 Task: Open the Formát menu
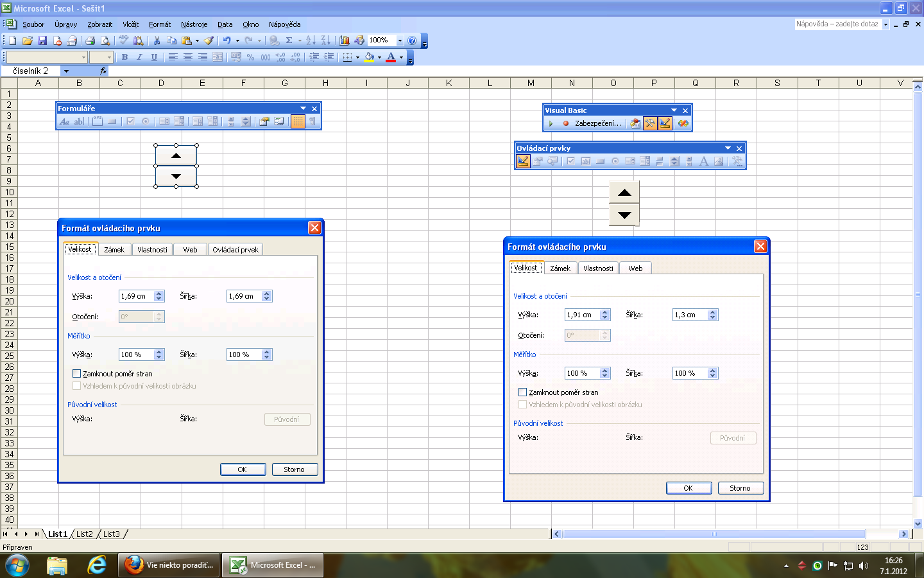(159, 24)
